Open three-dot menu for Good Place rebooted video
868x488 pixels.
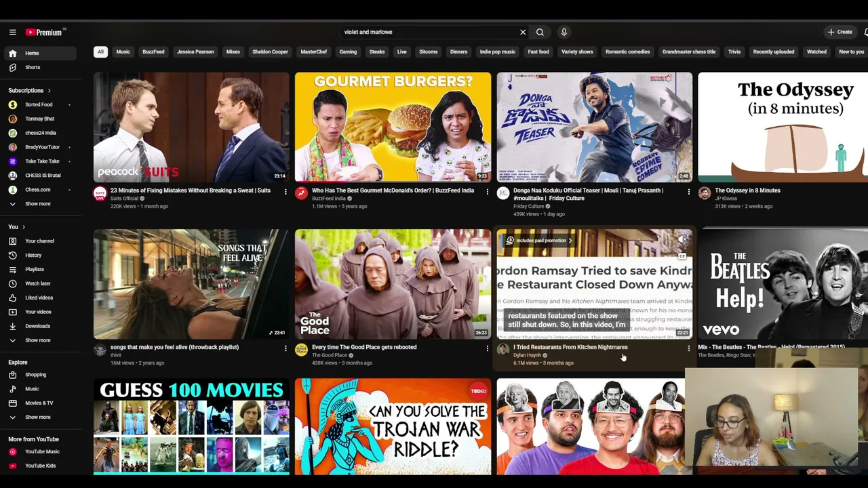487,348
